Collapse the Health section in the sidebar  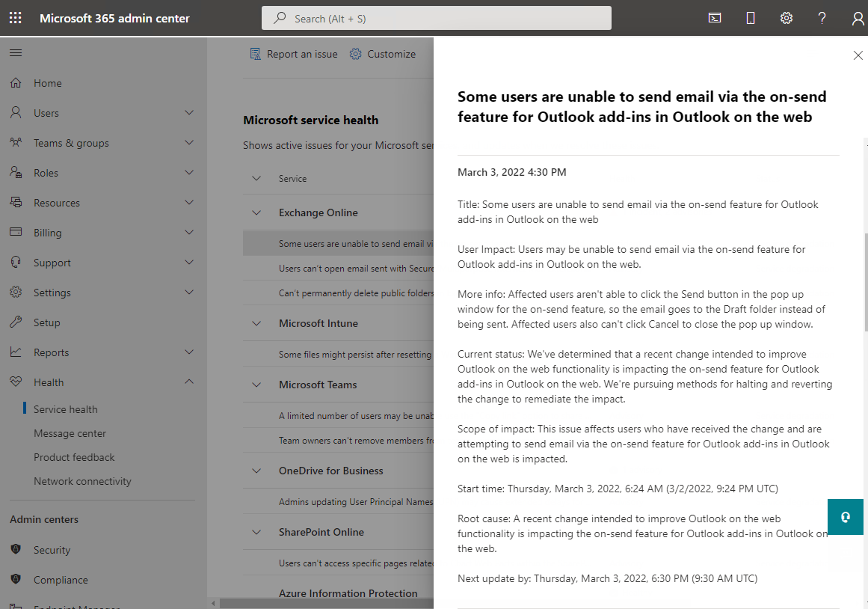(189, 382)
